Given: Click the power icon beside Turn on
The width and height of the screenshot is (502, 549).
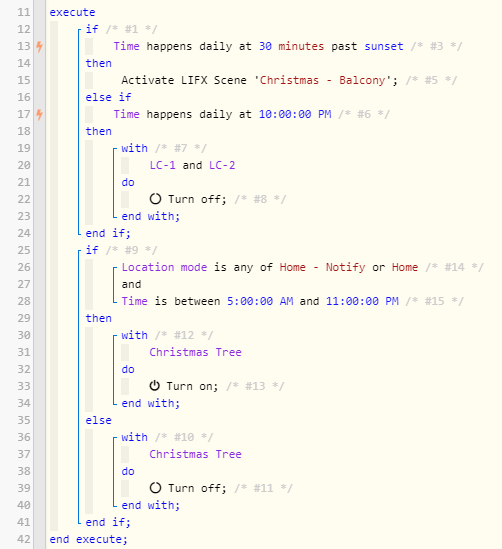Looking at the screenshot, I should point(154,386).
